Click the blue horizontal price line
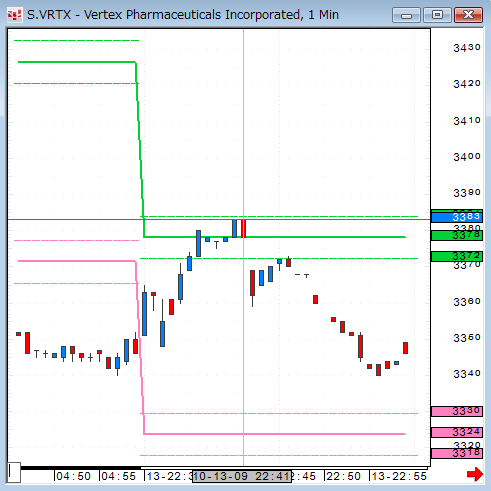This screenshot has height=491, width=491. tap(219, 219)
